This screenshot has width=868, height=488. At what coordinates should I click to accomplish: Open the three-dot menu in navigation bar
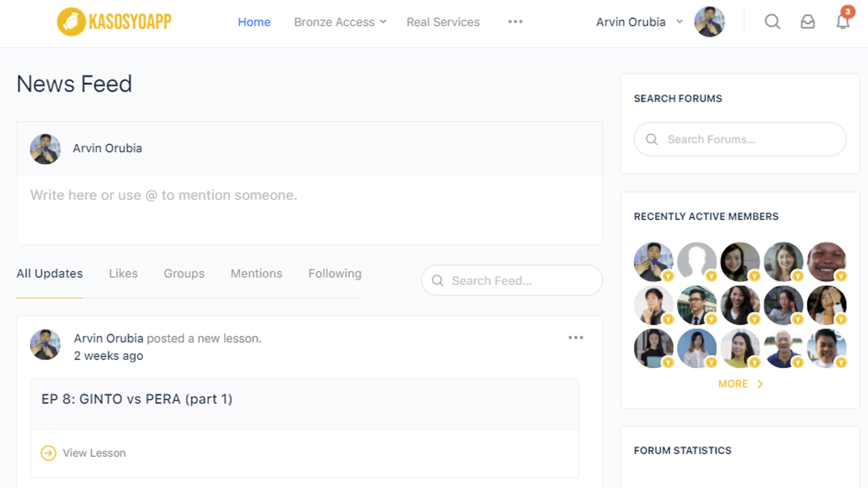[515, 22]
